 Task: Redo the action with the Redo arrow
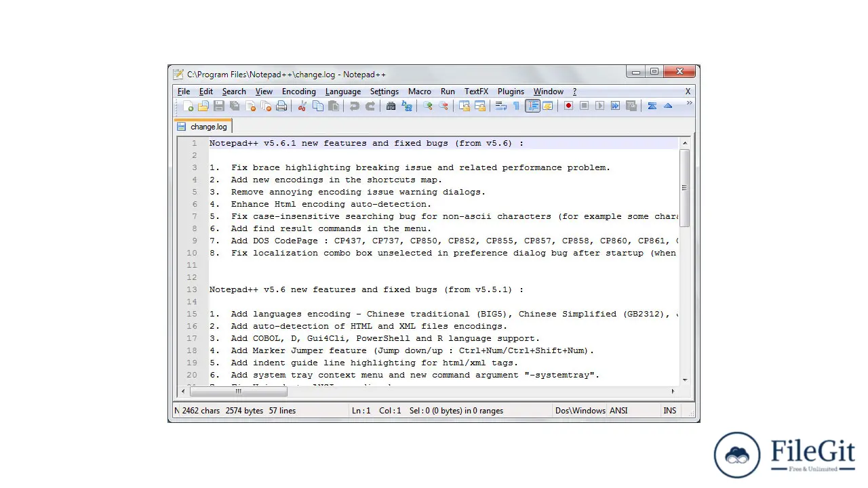click(x=370, y=106)
